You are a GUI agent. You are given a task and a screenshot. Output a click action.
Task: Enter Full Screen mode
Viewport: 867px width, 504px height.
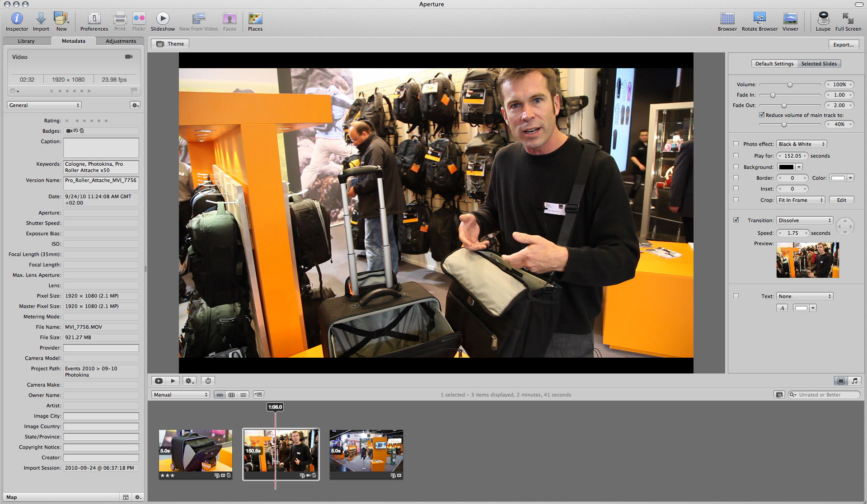click(848, 19)
